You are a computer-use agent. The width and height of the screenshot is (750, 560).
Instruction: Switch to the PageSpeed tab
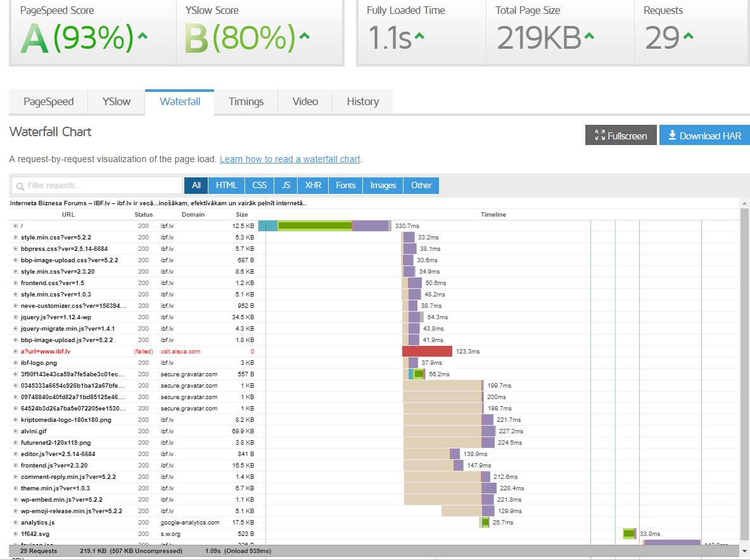tap(49, 101)
